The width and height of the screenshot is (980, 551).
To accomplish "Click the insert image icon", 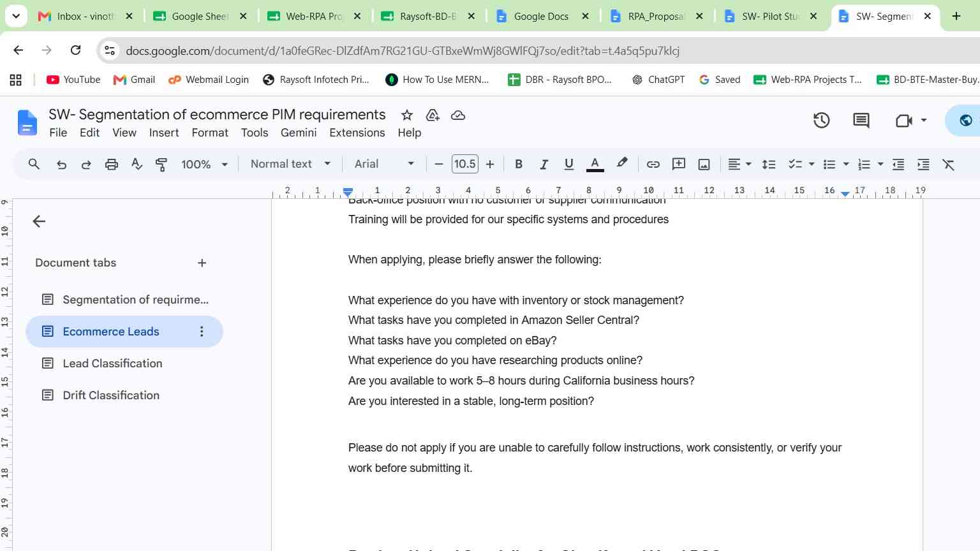I will (704, 165).
